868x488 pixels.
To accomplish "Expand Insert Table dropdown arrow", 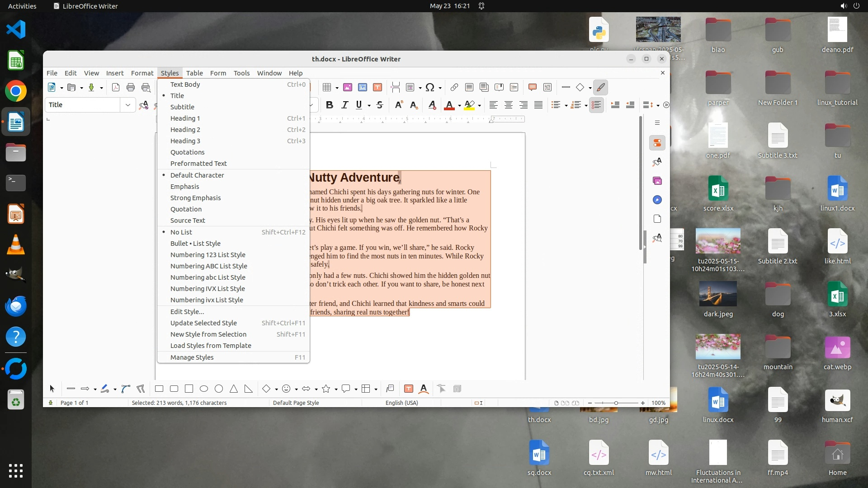I will (337, 88).
